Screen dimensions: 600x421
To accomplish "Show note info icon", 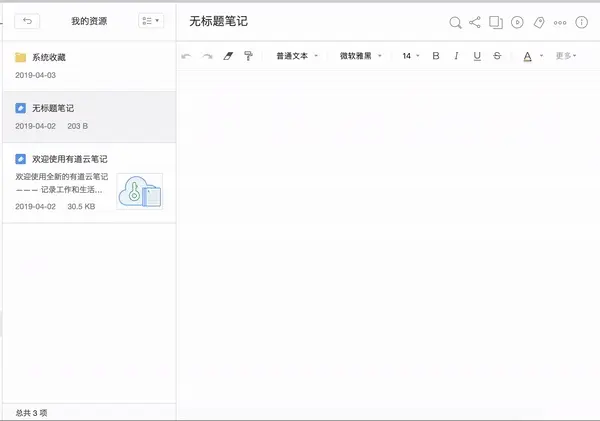I will 582,22.
